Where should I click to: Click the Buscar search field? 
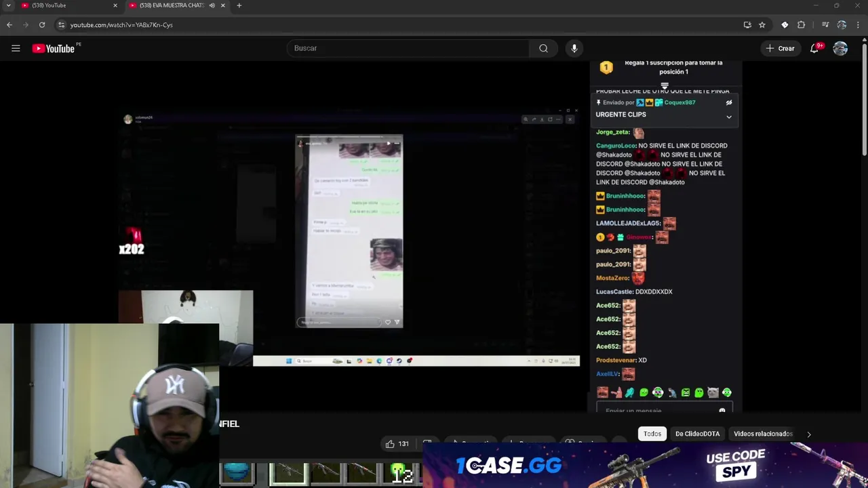point(409,48)
